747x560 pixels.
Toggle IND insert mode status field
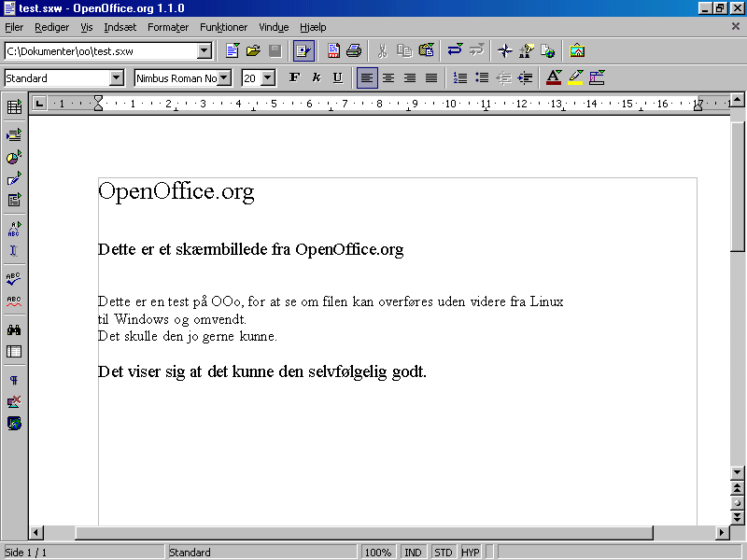click(x=413, y=553)
